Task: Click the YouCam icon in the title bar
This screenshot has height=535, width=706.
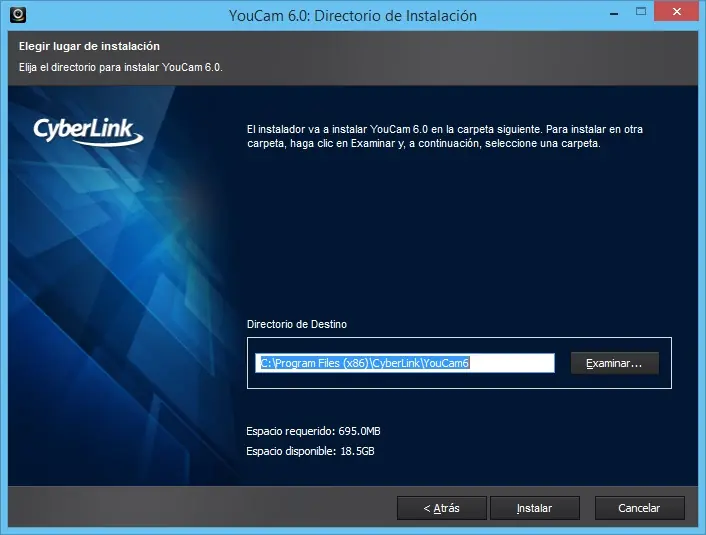Action: click(x=18, y=14)
